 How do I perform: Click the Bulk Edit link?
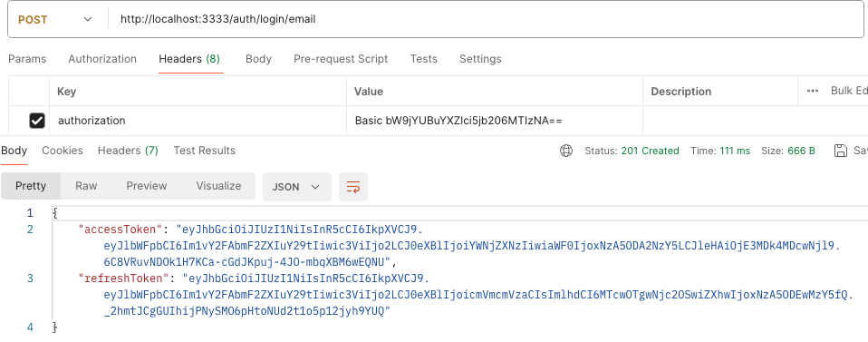848,91
